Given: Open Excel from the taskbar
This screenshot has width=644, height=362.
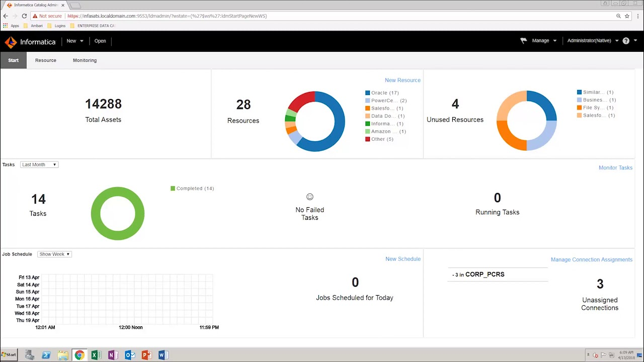Looking at the screenshot, I should [x=96, y=355].
